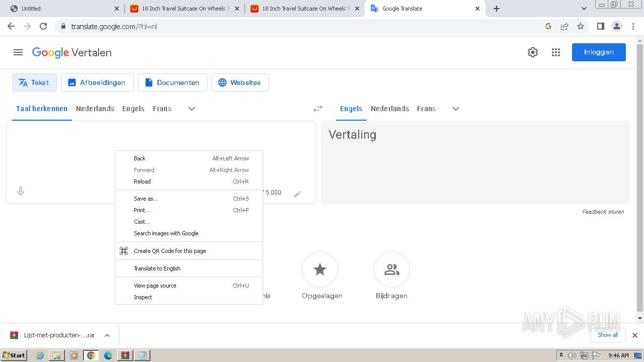The image size is (644, 362).
Task: Select Engels as source language
Action: 133,109
